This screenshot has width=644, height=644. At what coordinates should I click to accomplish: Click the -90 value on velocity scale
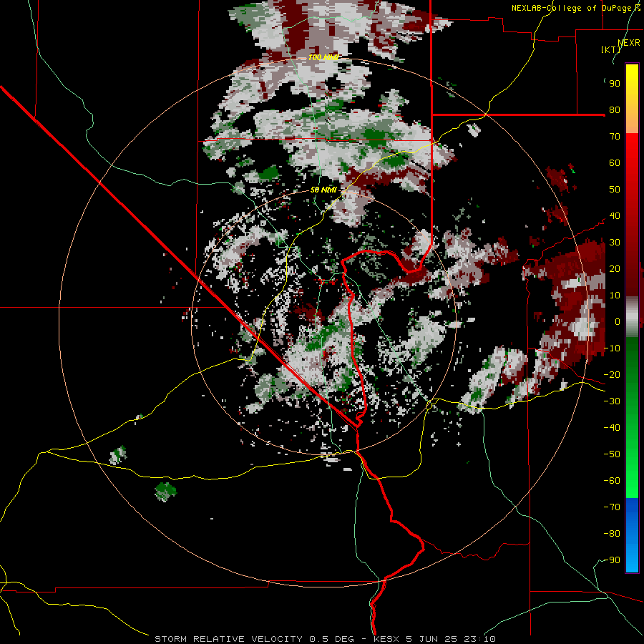click(x=612, y=560)
